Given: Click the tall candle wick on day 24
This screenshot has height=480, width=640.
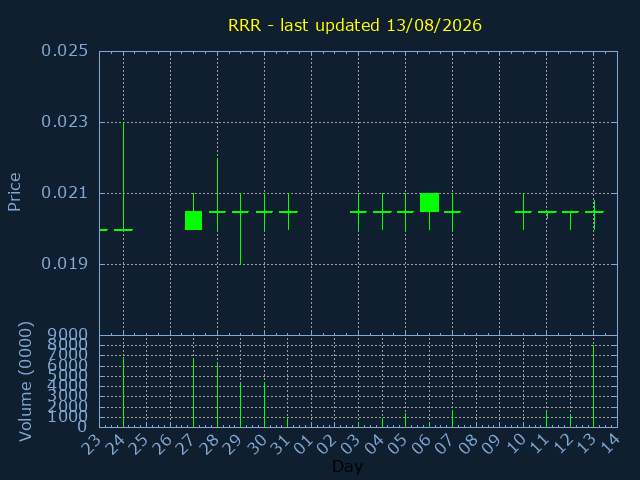Looking at the screenshot, I should pyautogui.click(x=124, y=176).
